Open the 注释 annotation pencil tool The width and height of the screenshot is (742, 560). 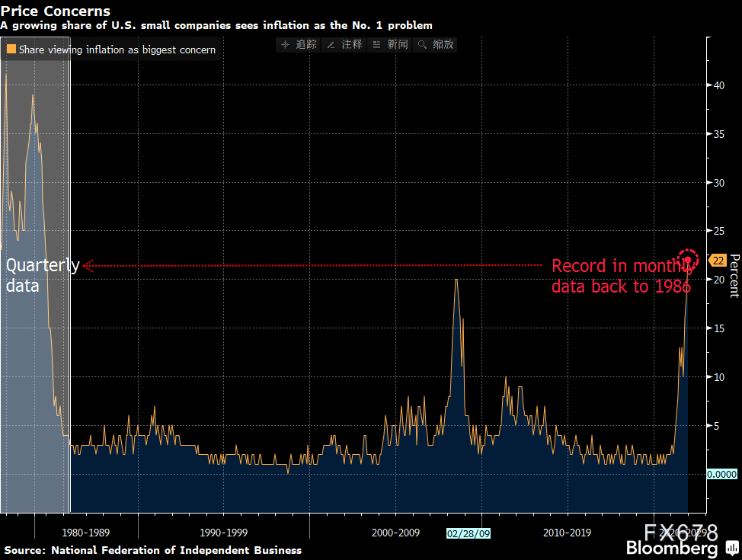(344, 44)
